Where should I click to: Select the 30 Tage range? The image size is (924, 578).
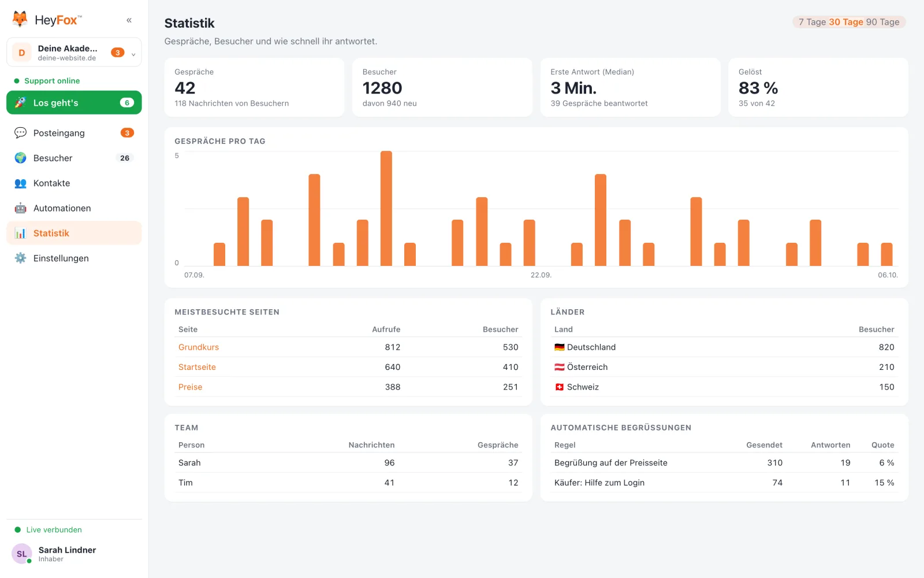coord(846,22)
